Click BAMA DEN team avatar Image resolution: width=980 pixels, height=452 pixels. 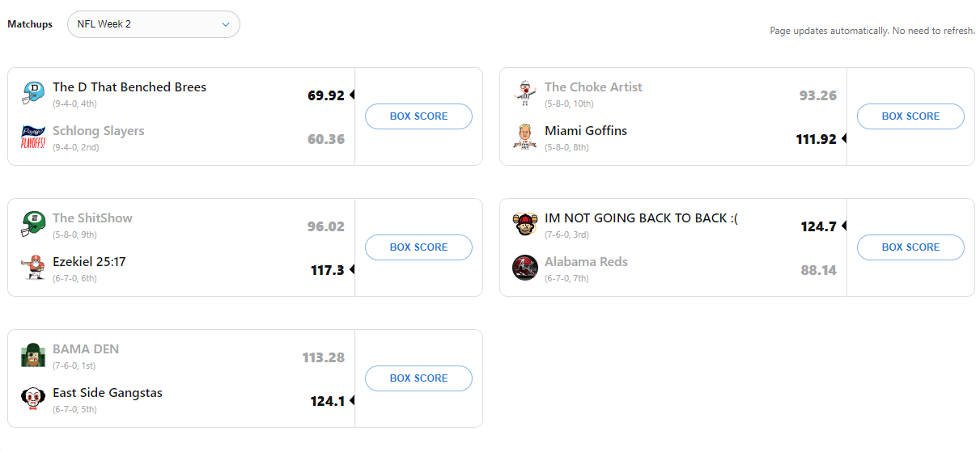pos(33,356)
